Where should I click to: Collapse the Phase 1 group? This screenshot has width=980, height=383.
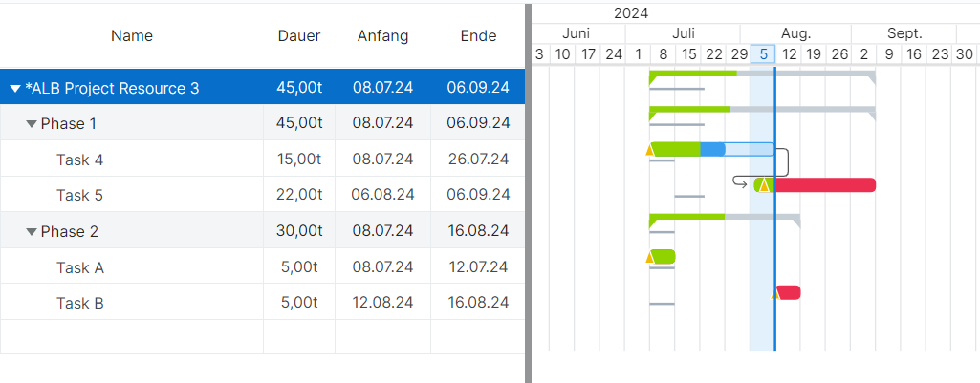pyautogui.click(x=32, y=124)
